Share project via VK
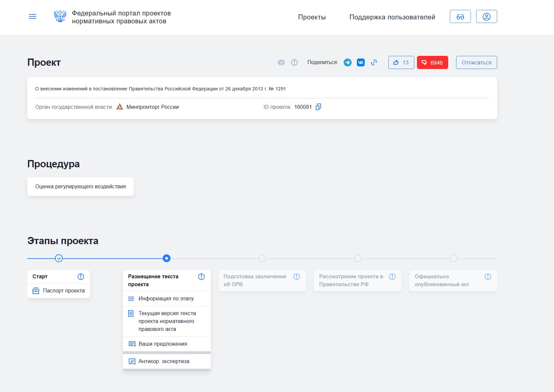Screen dimensions: 554x392 [x=360, y=62]
